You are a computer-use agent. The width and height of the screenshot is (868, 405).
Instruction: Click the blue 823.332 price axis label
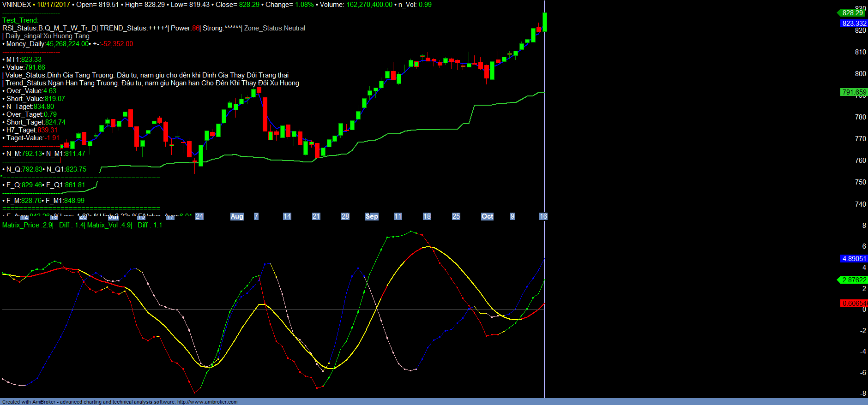(x=854, y=24)
